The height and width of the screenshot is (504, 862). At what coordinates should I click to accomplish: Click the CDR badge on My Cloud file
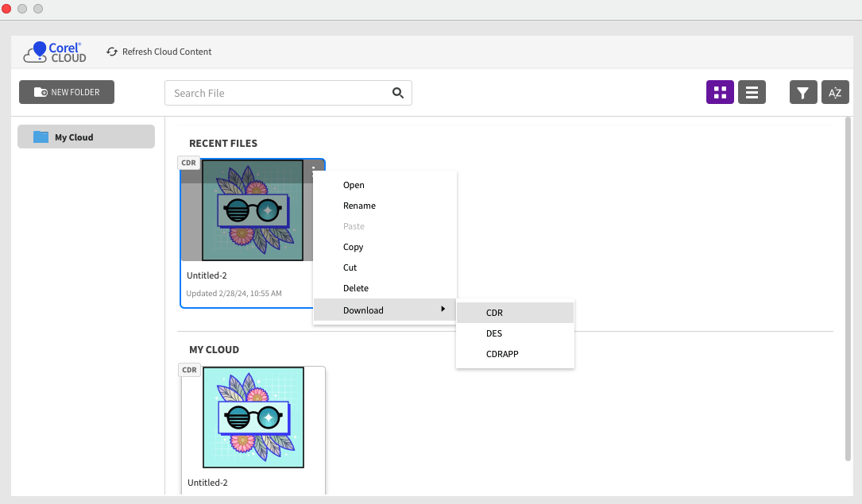click(x=189, y=370)
